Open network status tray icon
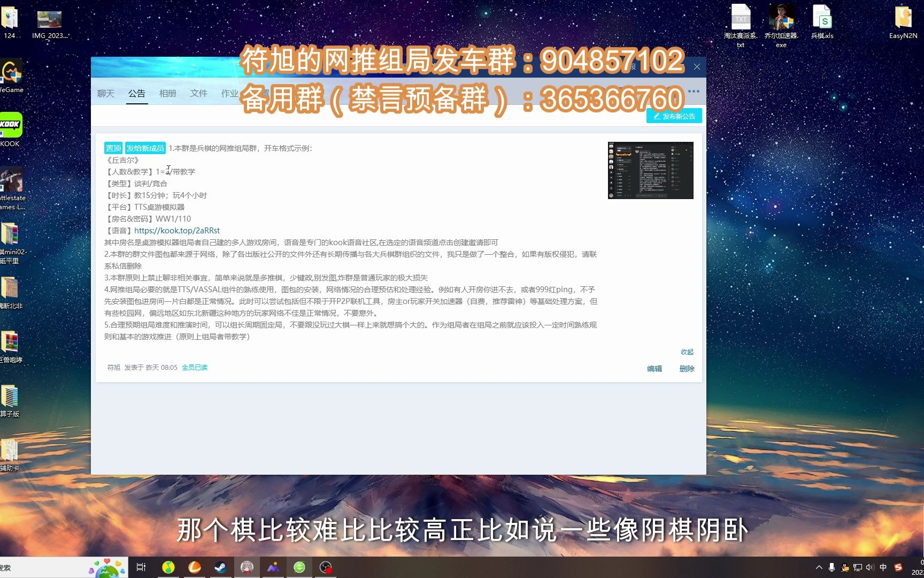 tap(858, 567)
